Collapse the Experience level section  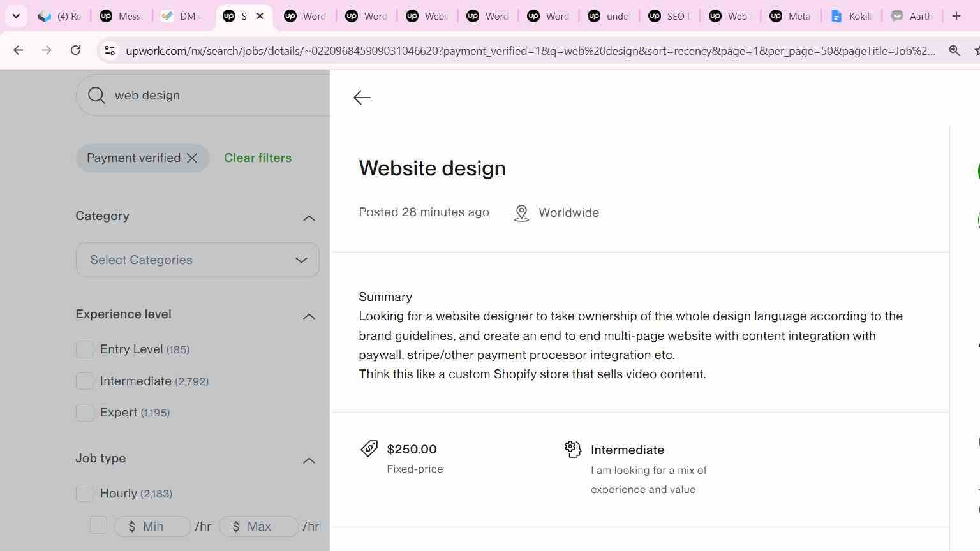coord(309,316)
